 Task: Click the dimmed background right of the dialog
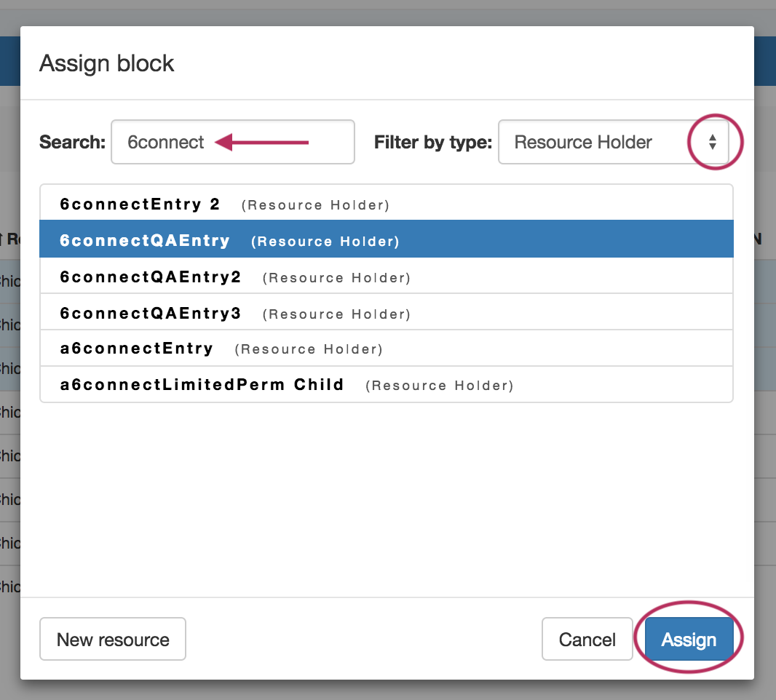tap(765, 437)
